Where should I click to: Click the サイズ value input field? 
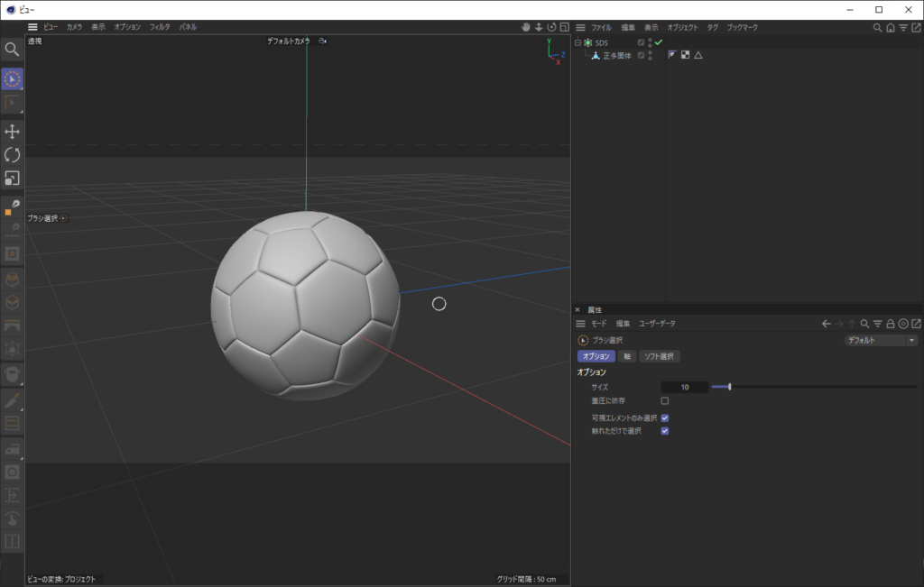click(x=684, y=386)
